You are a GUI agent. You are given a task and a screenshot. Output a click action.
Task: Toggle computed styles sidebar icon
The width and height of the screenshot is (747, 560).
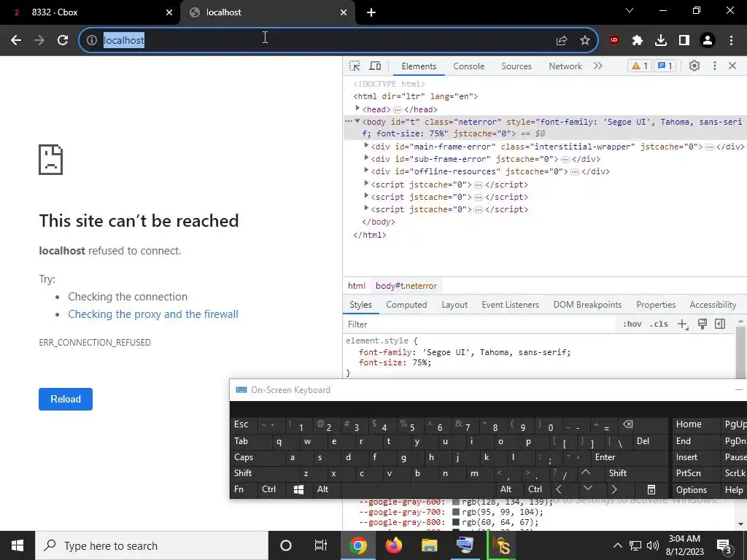(720, 324)
